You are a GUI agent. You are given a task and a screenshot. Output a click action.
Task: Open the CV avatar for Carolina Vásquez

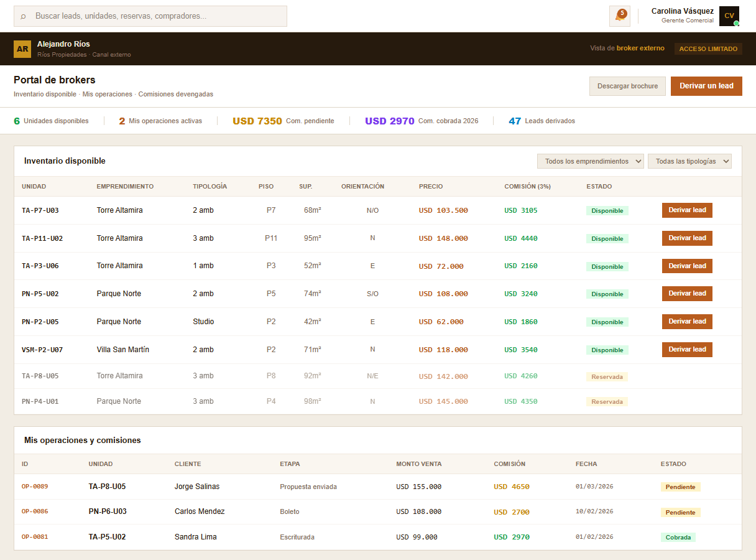tap(729, 16)
